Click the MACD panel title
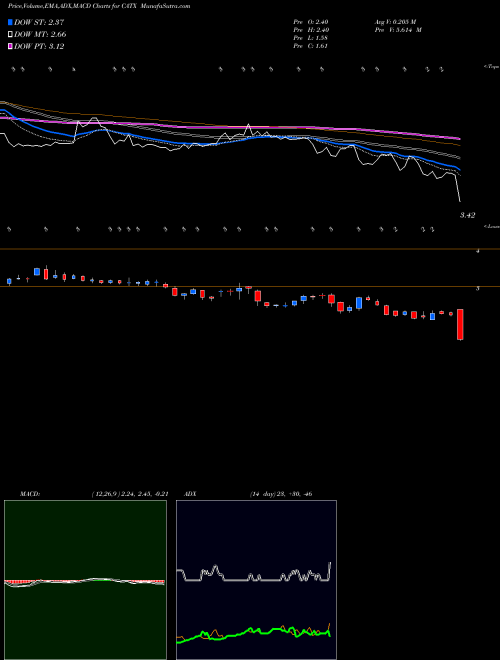Screen dimensions: 500x660 pos(30,494)
